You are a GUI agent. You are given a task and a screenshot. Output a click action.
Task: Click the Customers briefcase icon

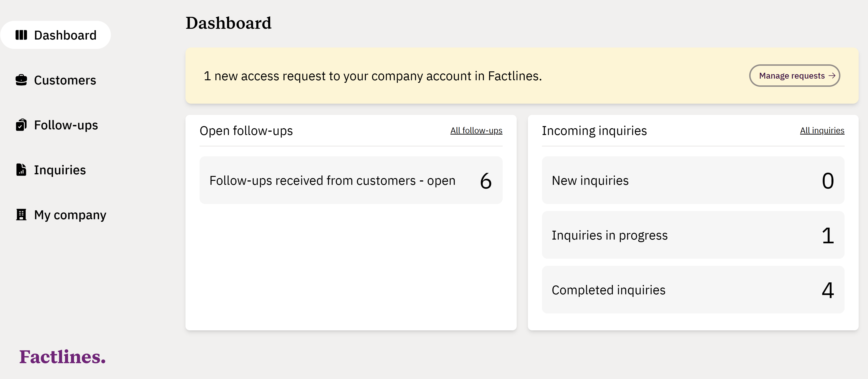tap(21, 80)
